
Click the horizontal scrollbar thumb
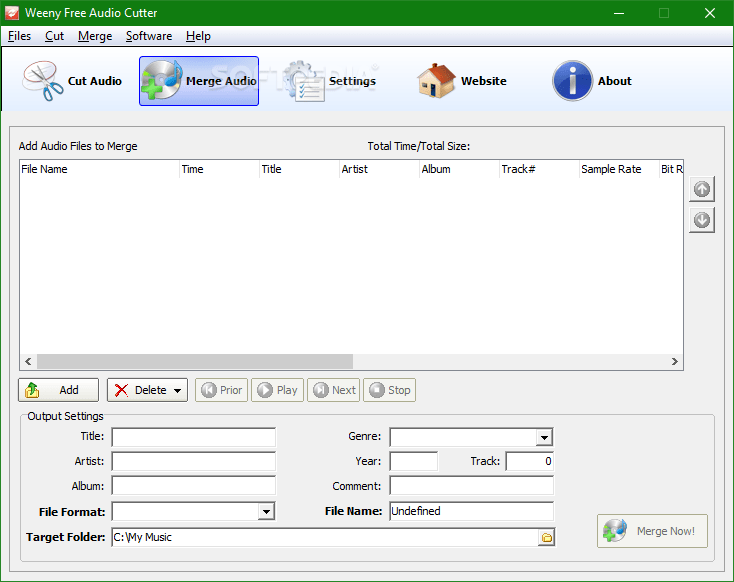195,361
